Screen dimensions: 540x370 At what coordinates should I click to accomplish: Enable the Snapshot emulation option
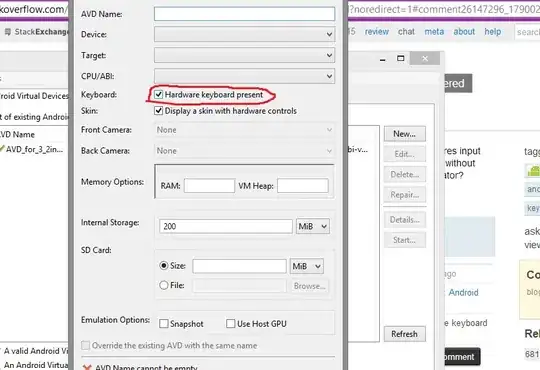coord(164,323)
